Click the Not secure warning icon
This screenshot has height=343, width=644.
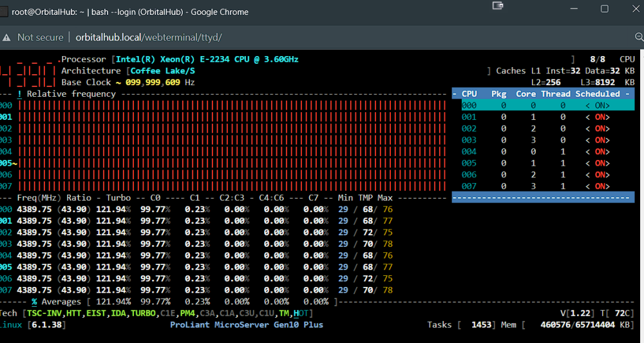(6, 37)
